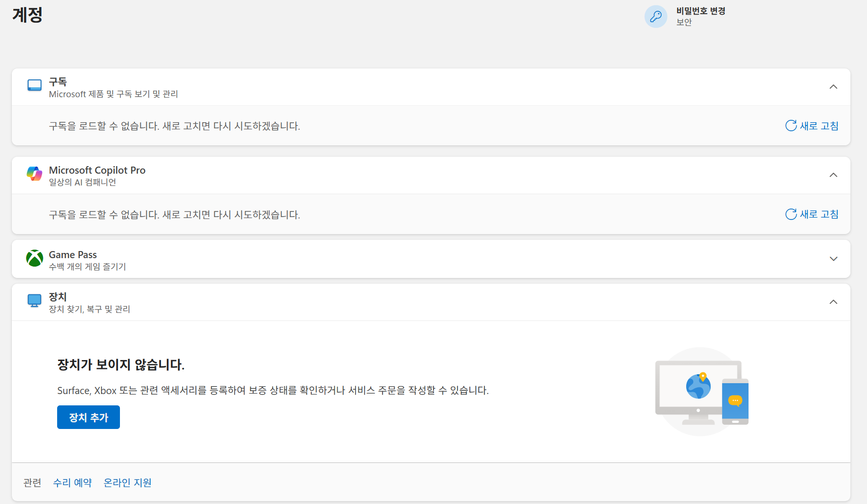The height and width of the screenshot is (504, 867).
Task: Click the 보안 label under 비밀번호 변경
Action: (684, 22)
